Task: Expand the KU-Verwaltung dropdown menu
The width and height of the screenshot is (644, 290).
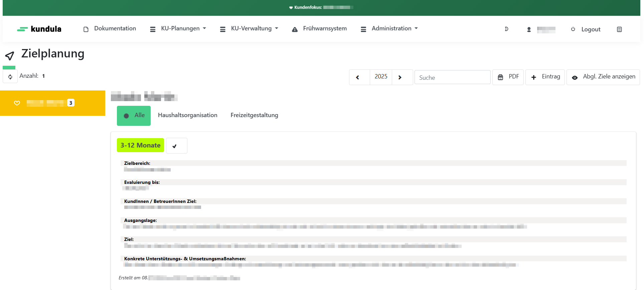Action: tap(249, 29)
